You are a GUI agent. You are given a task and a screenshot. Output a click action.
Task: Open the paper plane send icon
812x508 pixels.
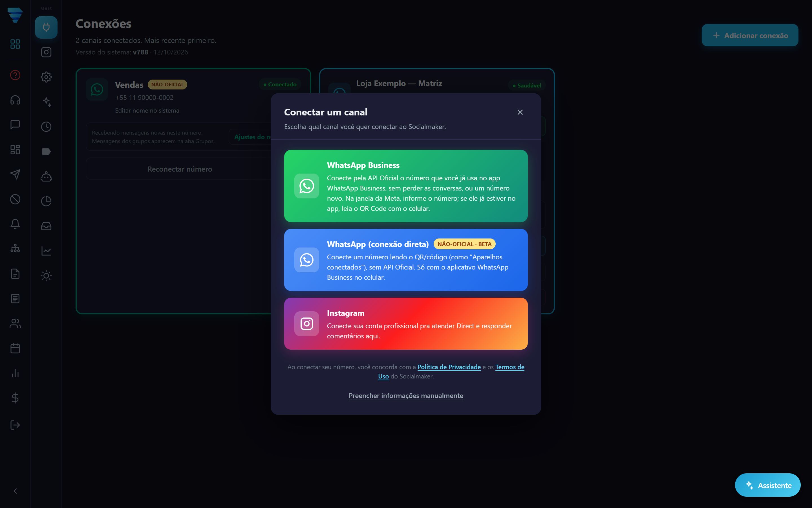coord(15,174)
